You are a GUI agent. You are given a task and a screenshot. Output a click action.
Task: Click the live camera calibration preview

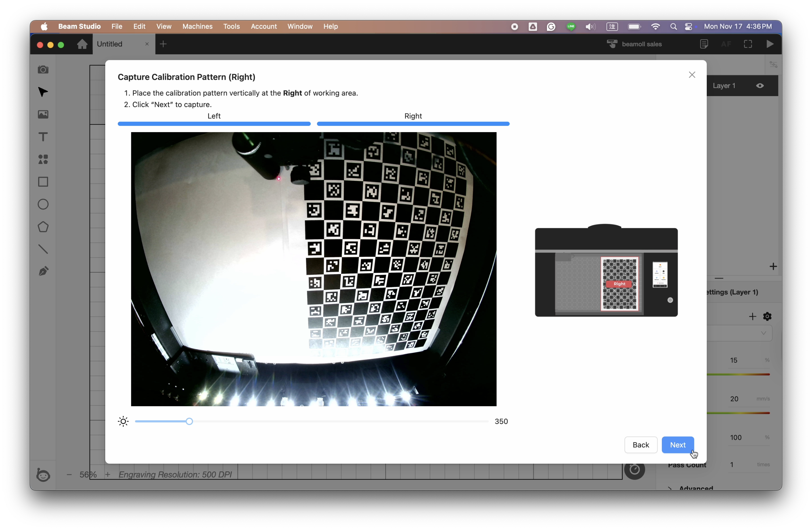[x=314, y=269]
